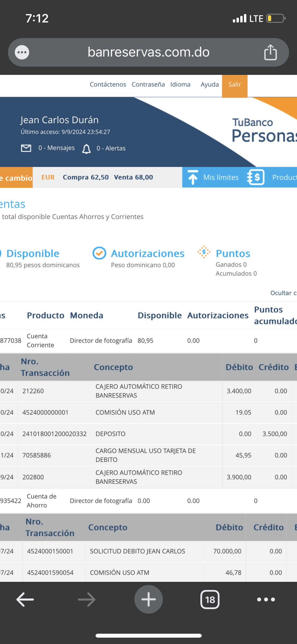Click transaction number 212260
The image size is (297, 644).
(x=33, y=391)
